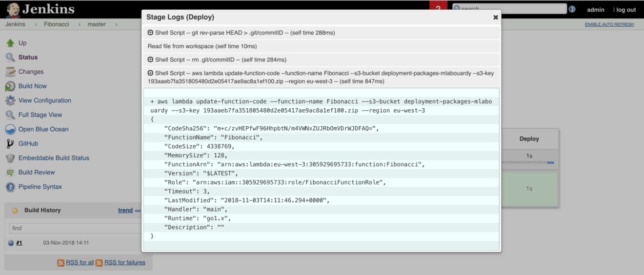
Task: Click the Build Review icon
Action: (10, 173)
